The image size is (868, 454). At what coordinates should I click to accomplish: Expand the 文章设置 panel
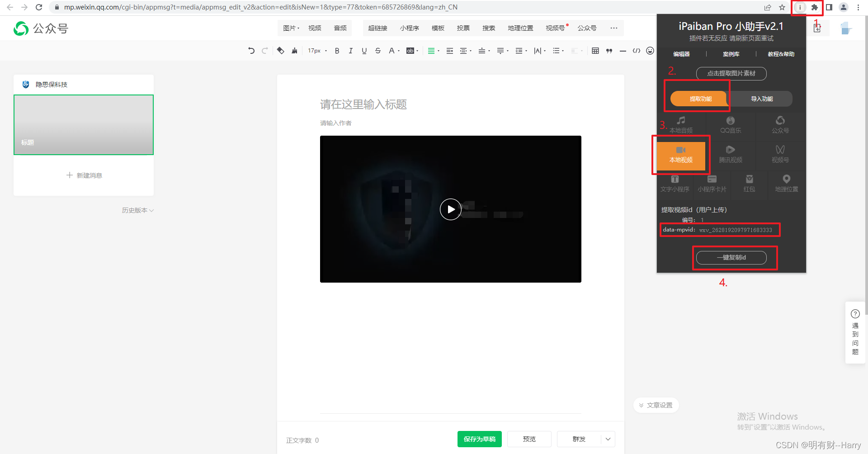tap(656, 405)
